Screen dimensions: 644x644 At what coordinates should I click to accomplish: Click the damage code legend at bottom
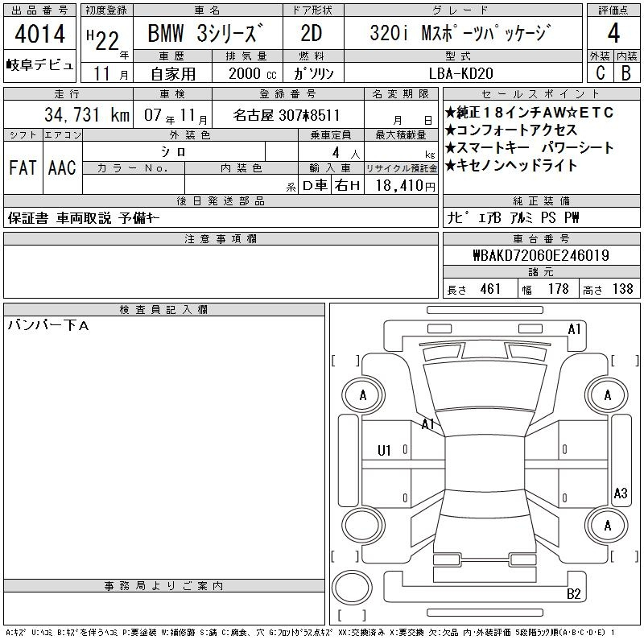311,633
